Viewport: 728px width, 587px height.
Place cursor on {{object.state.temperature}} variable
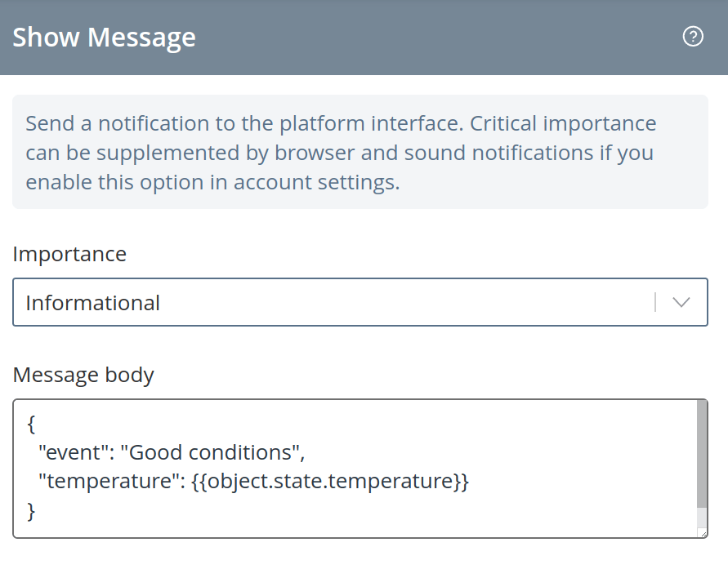tap(330, 481)
